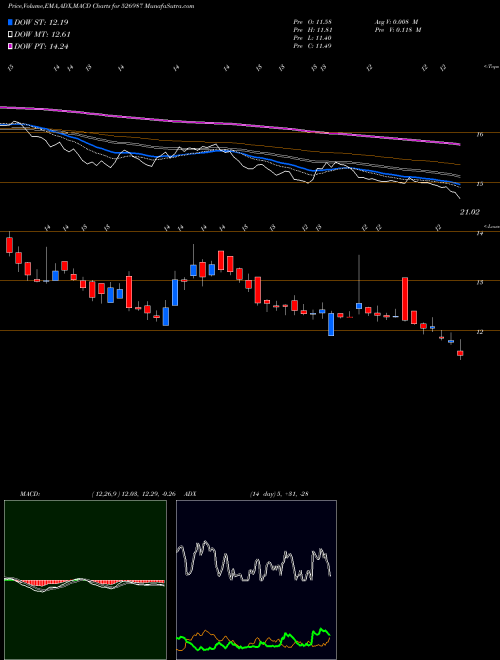The width and height of the screenshot is (500, 660).
Task: Click the white DOW MT legend swatch
Action: click(x=11, y=35)
